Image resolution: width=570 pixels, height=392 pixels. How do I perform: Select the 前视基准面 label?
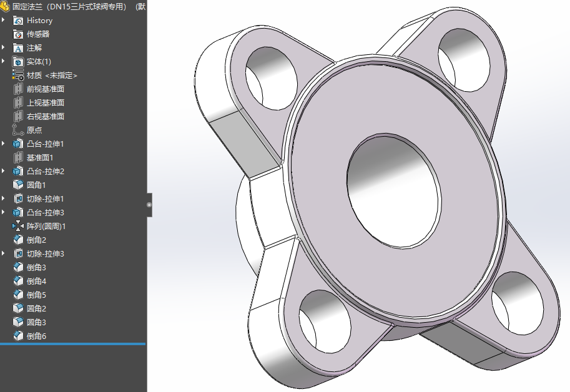(46, 89)
